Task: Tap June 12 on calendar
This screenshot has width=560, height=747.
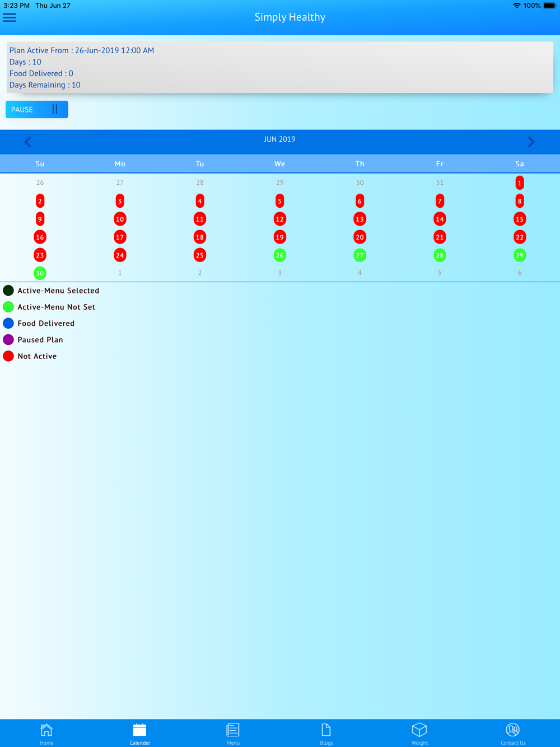Action: pyautogui.click(x=280, y=219)
